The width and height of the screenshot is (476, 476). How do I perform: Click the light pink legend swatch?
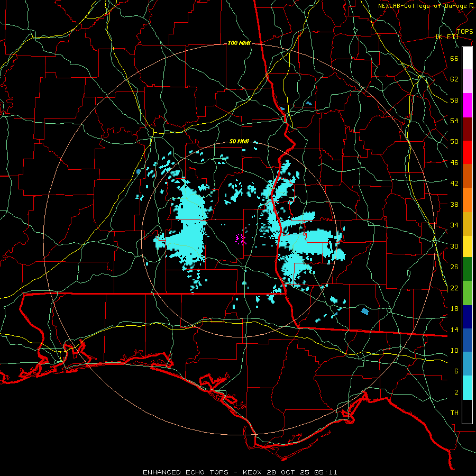[x=467, y=81]
